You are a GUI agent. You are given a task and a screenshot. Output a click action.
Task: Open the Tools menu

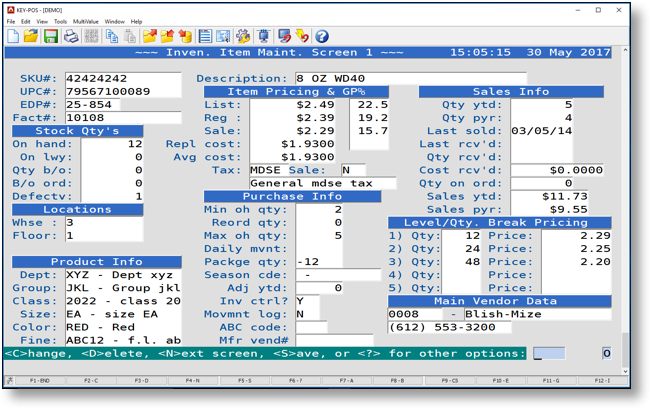click(x=60, y=21)
